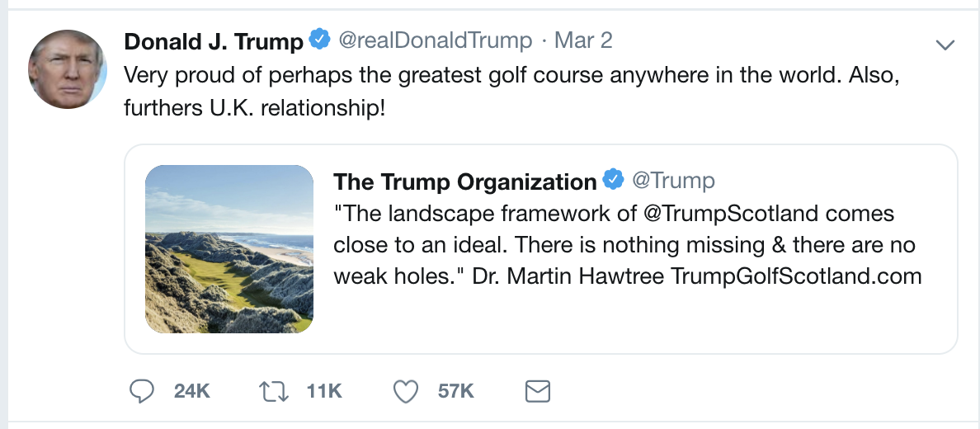Click the reply speech bubble icon
This screenshot has height=429, width=980.
pyautogui.click(x=143, y=391)
